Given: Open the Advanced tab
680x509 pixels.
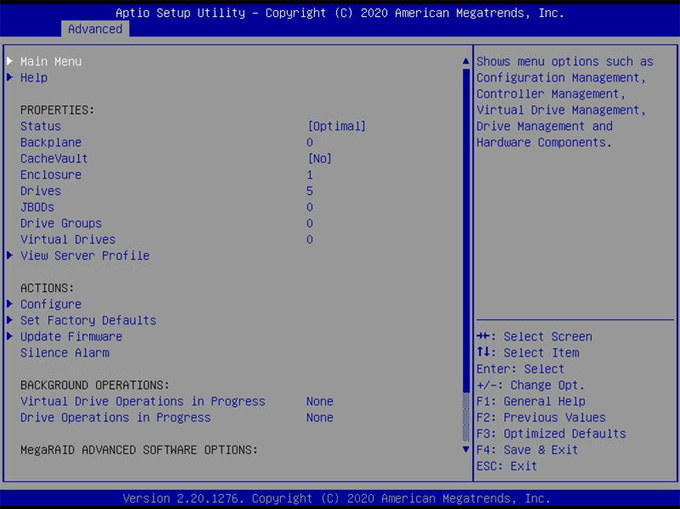Looking at the screenshot, I should point(95,29).
